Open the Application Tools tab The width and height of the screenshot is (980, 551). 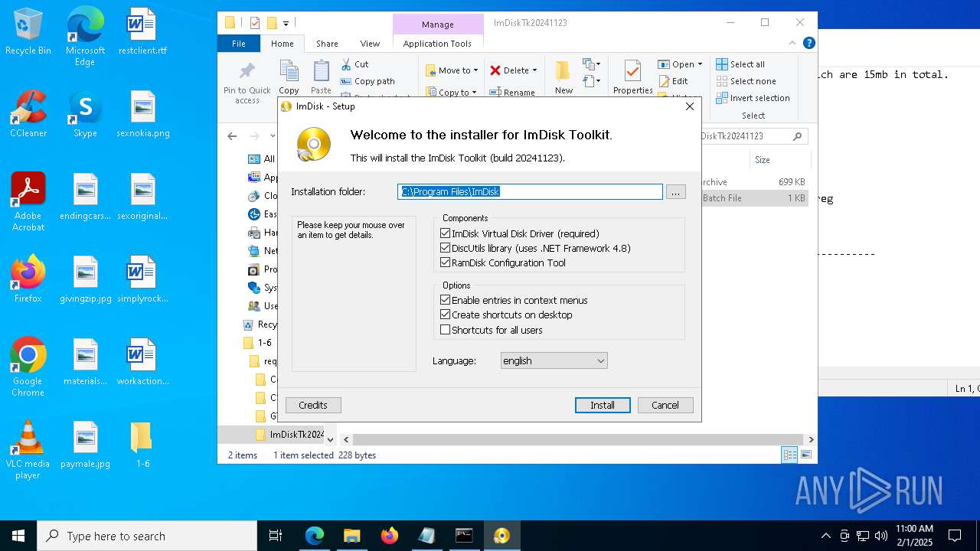click(x=437, y=44)
